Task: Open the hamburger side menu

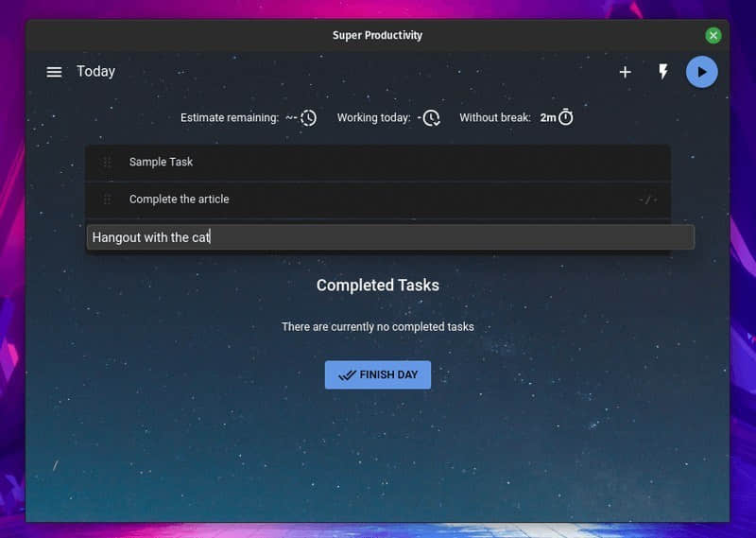Action: [54, 72]
